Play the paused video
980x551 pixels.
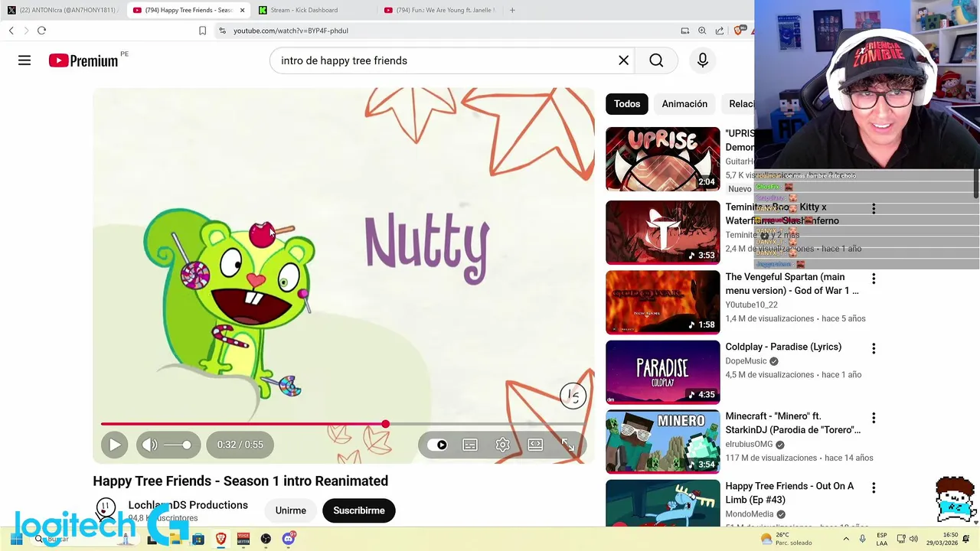(114, 445)
